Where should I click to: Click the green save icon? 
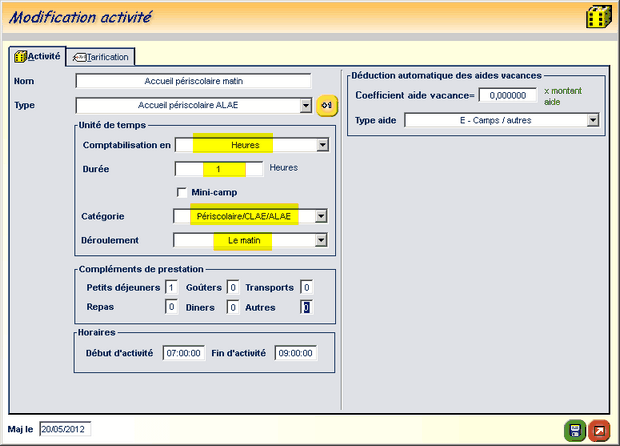[x=575, y=430]
